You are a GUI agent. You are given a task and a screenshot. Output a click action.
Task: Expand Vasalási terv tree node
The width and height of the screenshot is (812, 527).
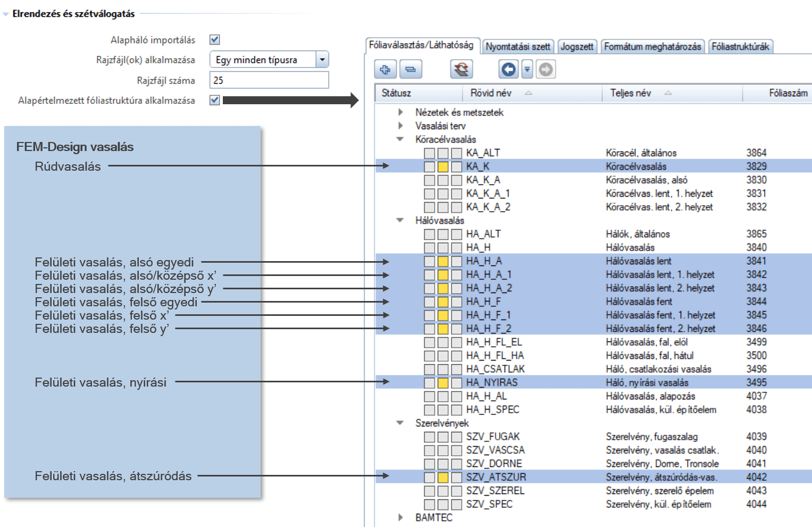[x=401, y=126]
